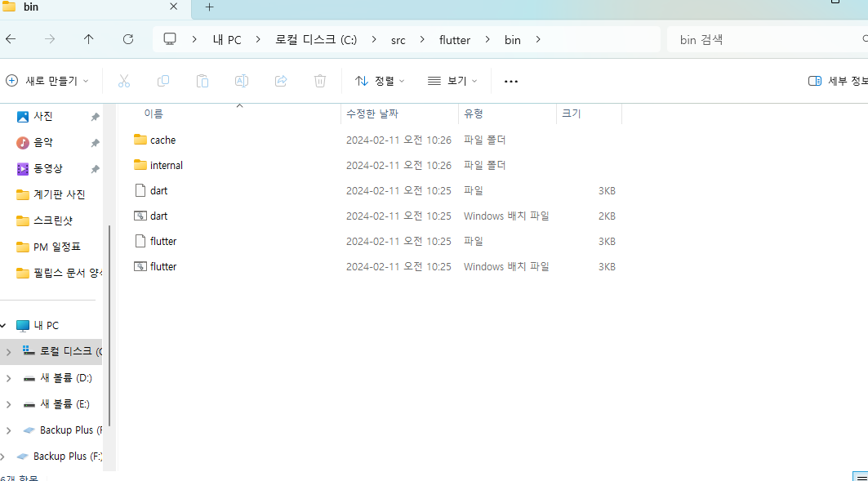The image size is (868, 481).
Task: Click the Back navigation arrow
Action: coord(11,39)
